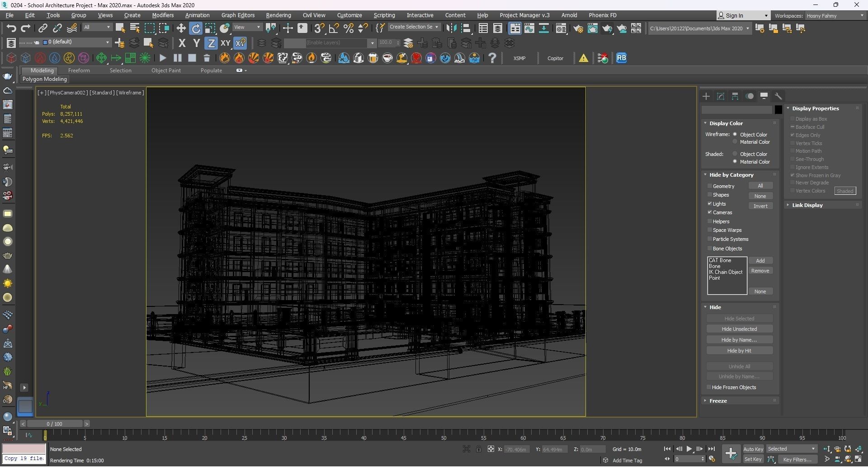Click the yellow warning triangle icon
Image resolution: width=868 pixels, height=470 pixels.
coord(584,58)
